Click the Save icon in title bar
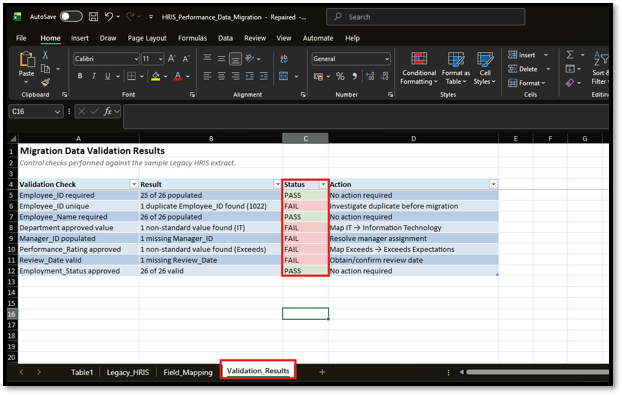The height and width of the screenshot is (395, 622). coord(94,17)
